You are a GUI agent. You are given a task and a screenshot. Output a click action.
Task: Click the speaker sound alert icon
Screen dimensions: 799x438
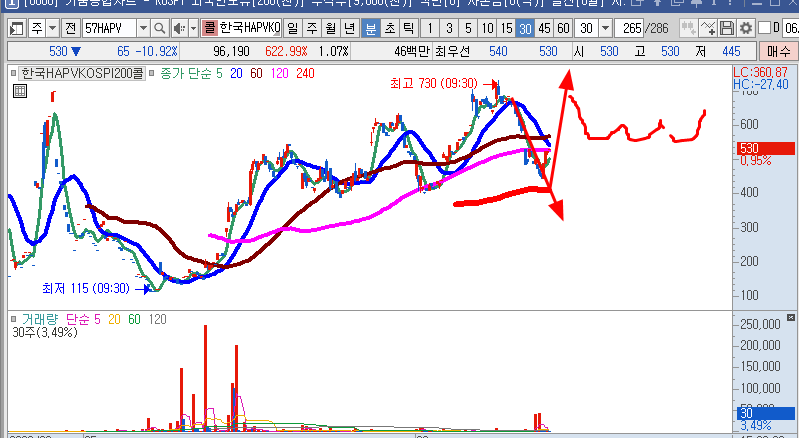179,28
